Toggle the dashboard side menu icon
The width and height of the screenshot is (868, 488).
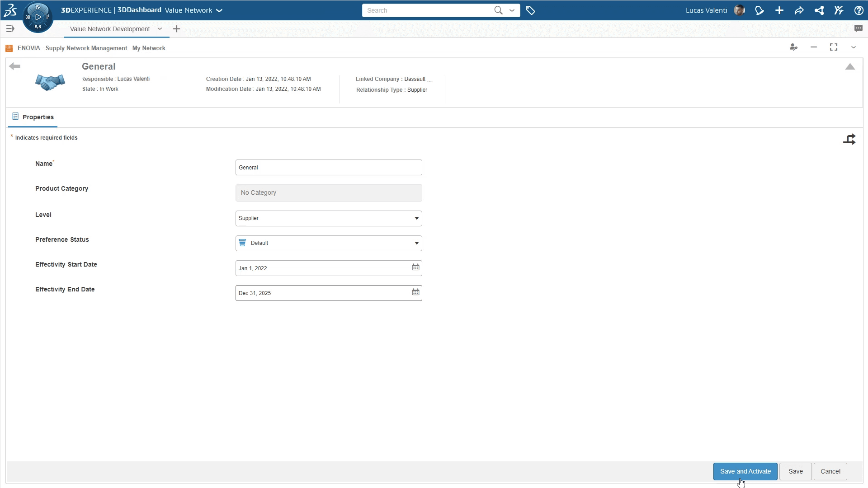click(x=10, y=28)
